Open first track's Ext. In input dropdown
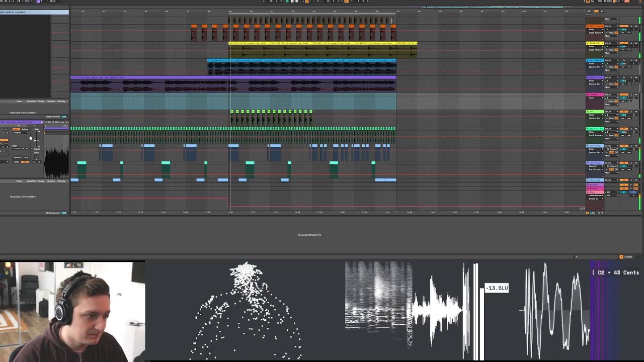This screenshot has height=362, width=644. pos(611,26)
